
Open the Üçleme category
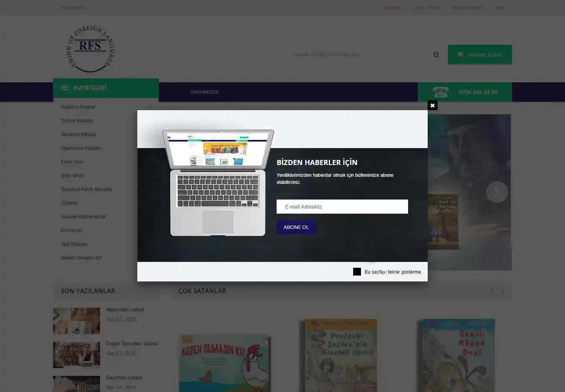tap(69, 203)
